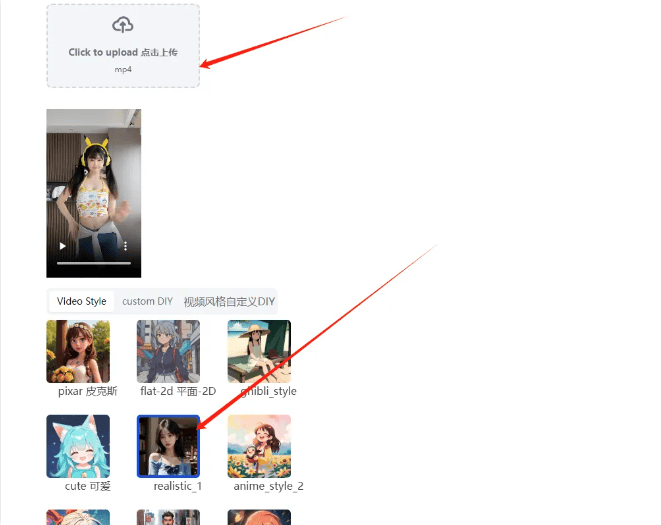Choose the ghibli_style image
Viewport: 661px width, 525px height.
coord(259,351)
